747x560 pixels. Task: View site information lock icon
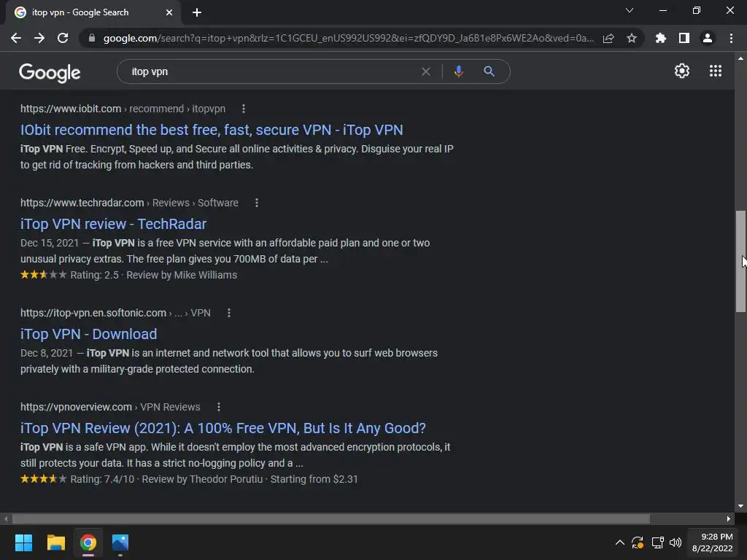pos(92,38)
